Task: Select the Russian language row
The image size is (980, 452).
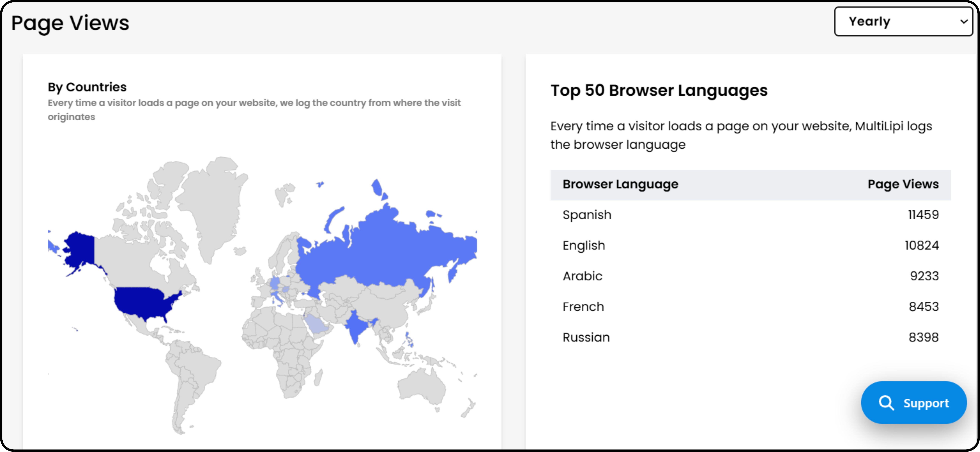Action: click(750, 337)
